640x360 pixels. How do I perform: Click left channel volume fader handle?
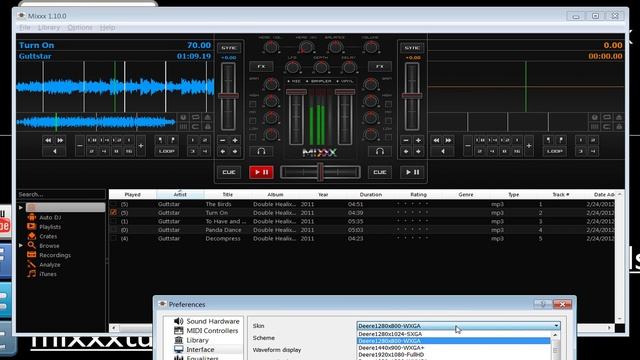tap(296, 92)
